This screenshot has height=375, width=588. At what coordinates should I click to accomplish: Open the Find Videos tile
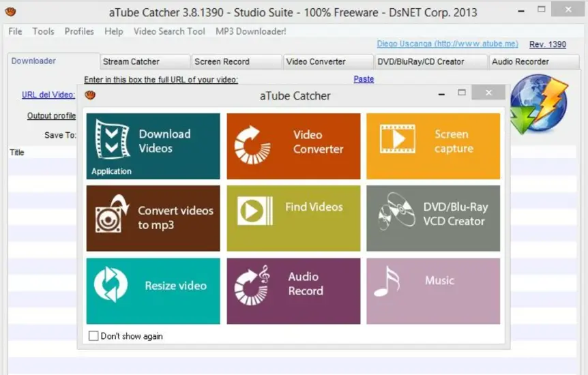coord(293,218)
